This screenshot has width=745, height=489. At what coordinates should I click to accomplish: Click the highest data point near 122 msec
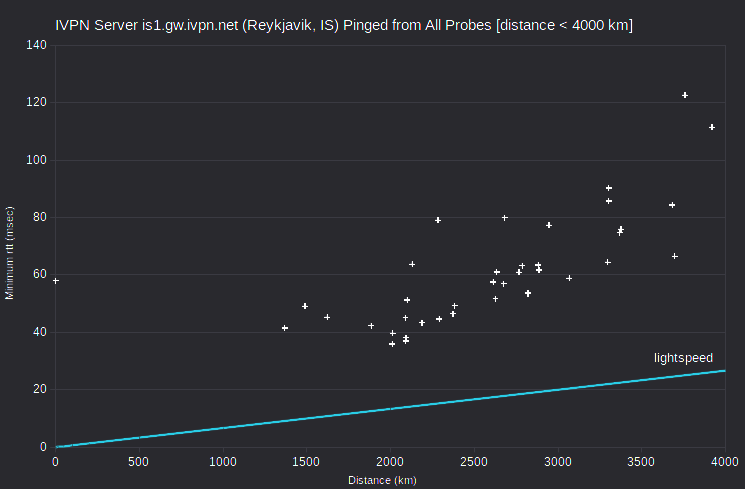tap(685, 96)
